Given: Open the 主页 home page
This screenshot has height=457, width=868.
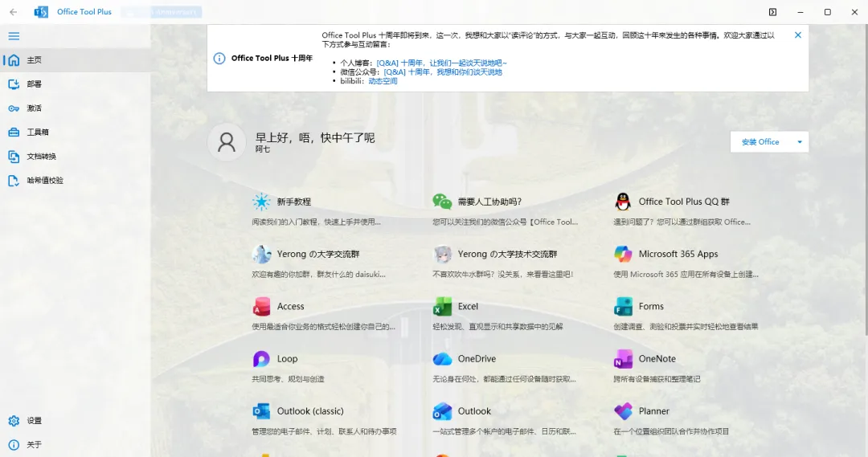Looking at the screenshot, I should pos(76,59).
